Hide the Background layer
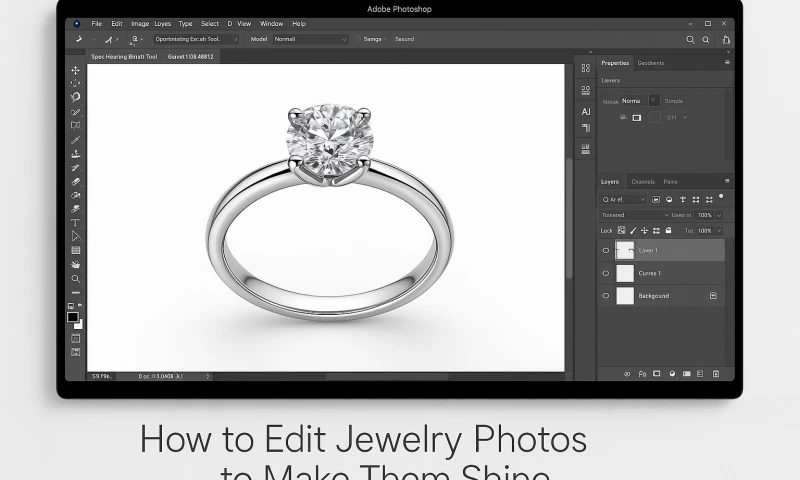 tap(606, 296)
